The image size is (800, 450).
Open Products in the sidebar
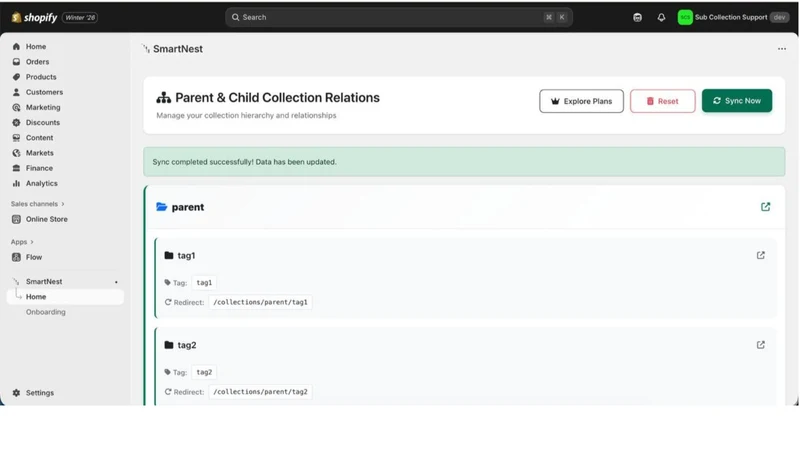[x=41, y=77]
